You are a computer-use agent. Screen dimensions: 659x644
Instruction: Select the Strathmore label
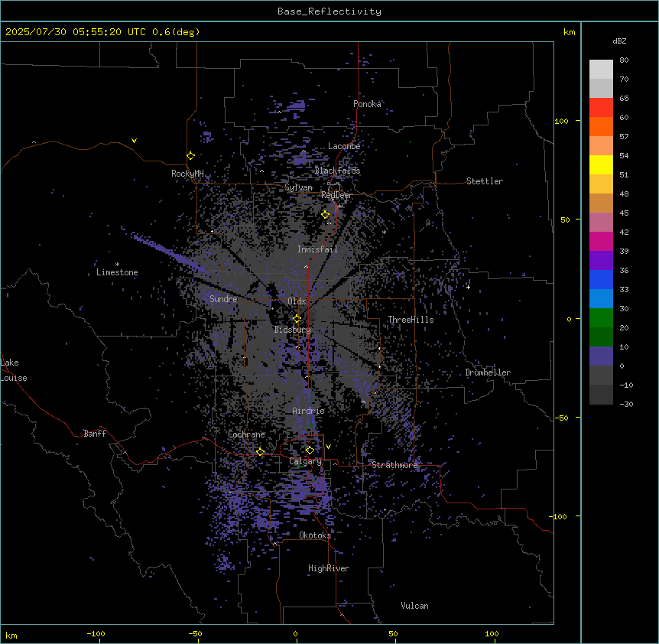pos(394,465)
